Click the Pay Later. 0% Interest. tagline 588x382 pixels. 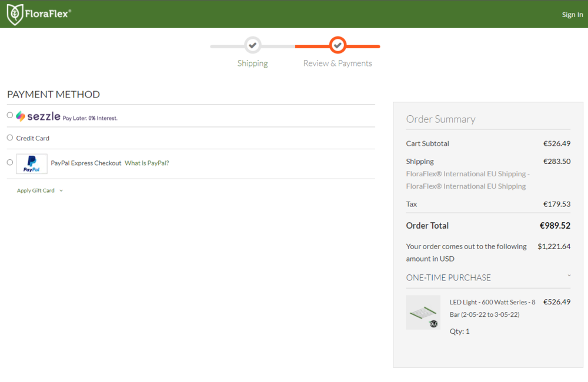coord(90,118)
